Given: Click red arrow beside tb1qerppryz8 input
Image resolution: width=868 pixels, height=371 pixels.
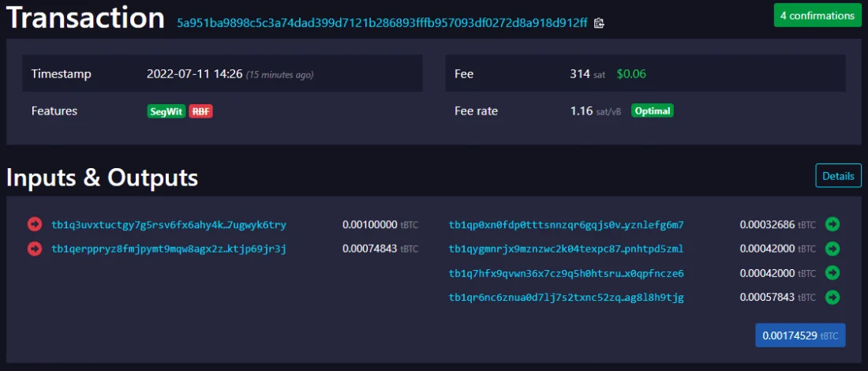Looking at the screenshot, I should [x=35, y=249].
